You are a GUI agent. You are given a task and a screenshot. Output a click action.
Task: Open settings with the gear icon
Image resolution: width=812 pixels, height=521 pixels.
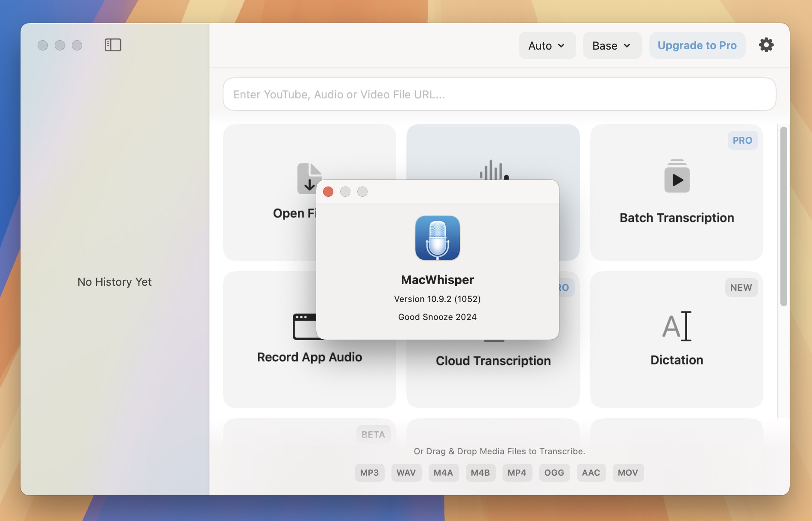coord(766,45)
